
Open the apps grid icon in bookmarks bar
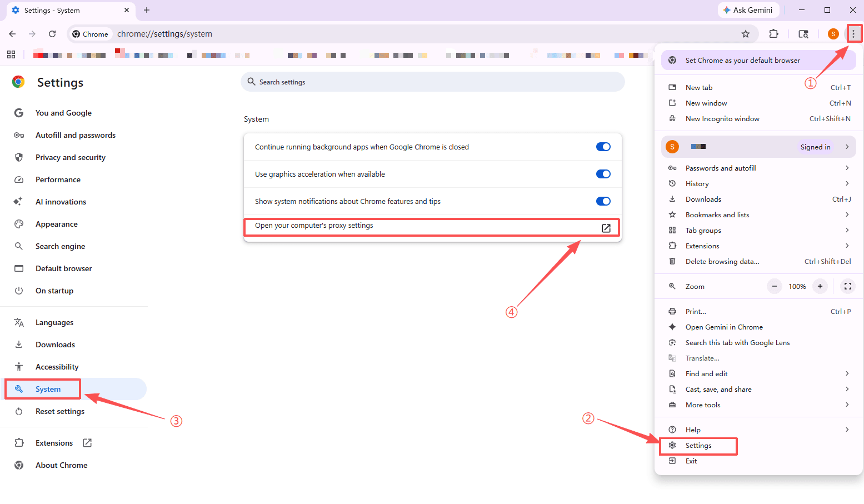coord(11,54)
